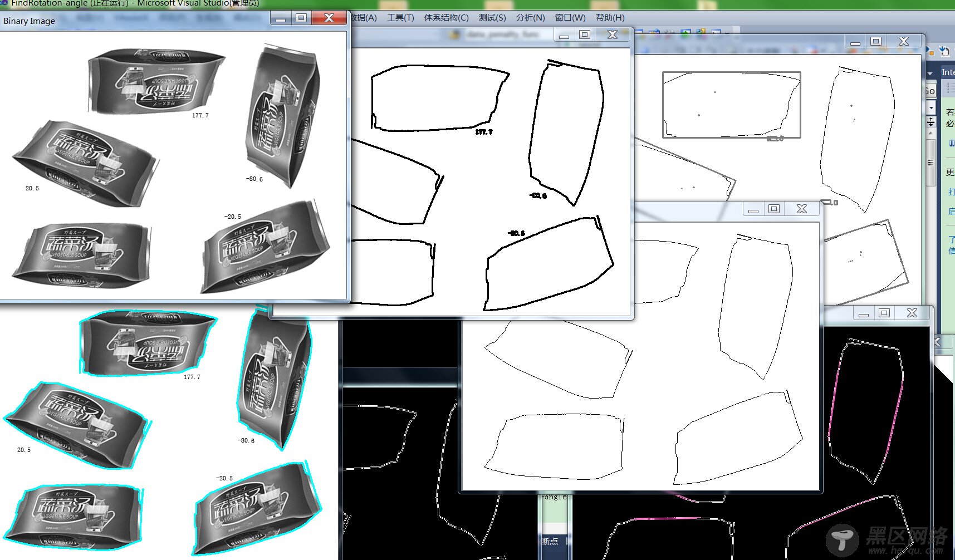Maximize the Binary Image window
Image resolution: width=955 pixels, height=560 pixels.
click(301, 18)
